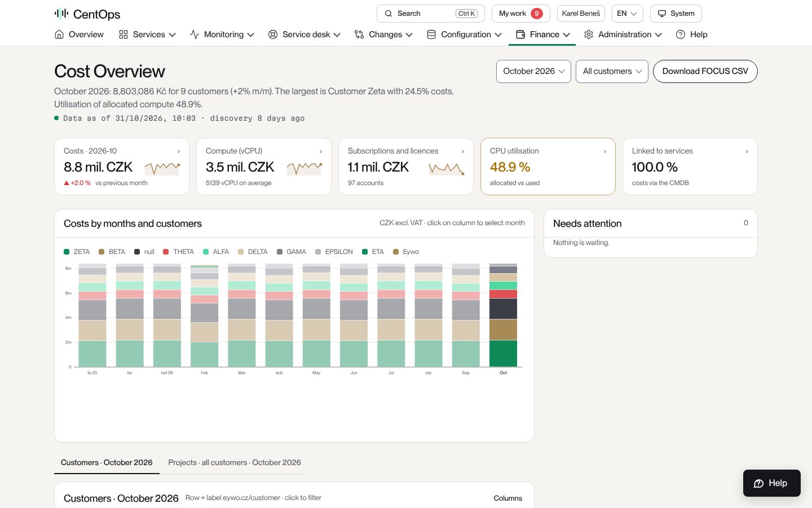Expand the Monitoring menu chevron
Screen dimensions: 812x508
coord(251,35)
